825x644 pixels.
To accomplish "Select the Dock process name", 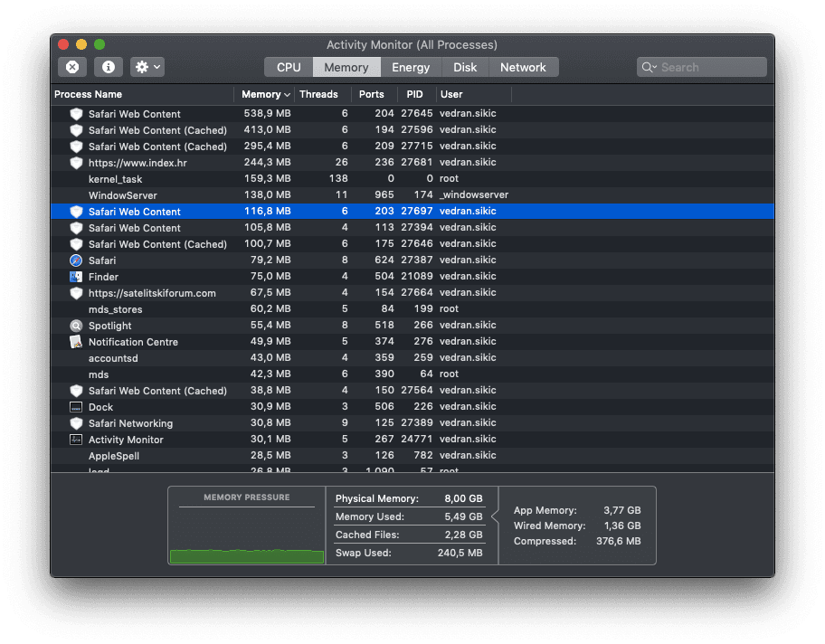I will tap(100, 407).
